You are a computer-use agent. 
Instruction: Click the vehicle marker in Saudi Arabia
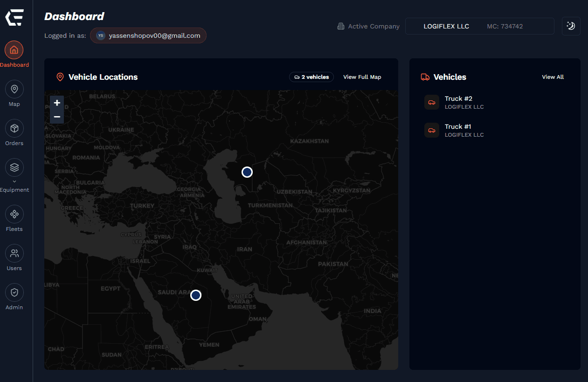pyautogui.click(x=196, y=295)
